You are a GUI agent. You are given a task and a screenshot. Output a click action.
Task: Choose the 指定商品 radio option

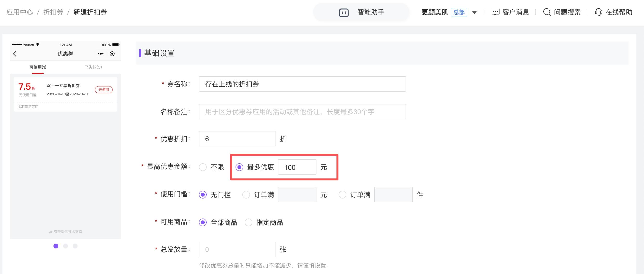tap(249, 222)
